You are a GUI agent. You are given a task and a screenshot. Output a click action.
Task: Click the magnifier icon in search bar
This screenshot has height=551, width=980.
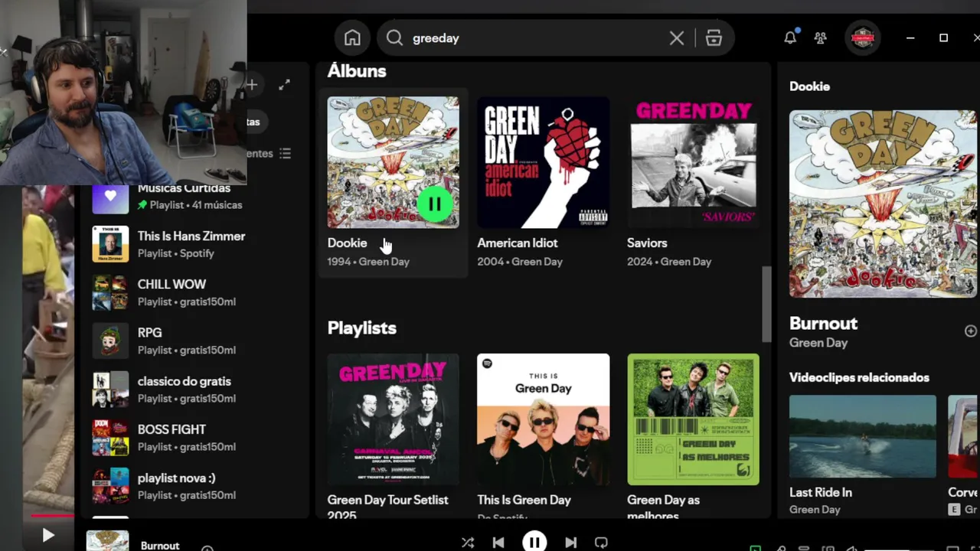coord(394,38)
